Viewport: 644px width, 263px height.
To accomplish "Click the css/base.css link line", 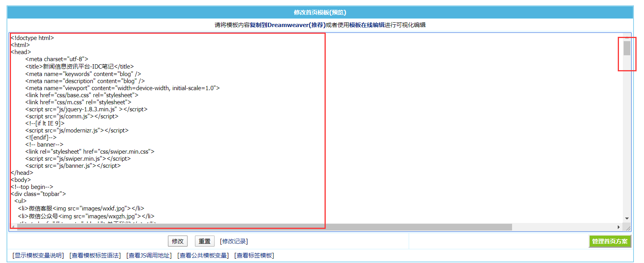I will [82, 95].
